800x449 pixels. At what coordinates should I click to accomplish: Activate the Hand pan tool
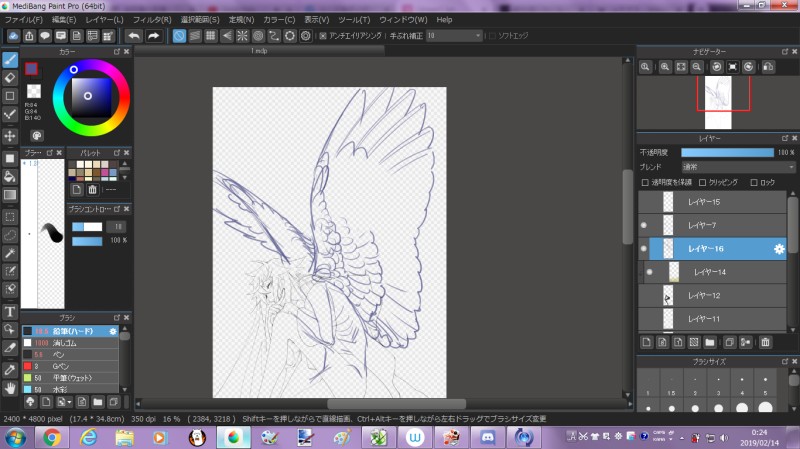click(x=10, y=386)
